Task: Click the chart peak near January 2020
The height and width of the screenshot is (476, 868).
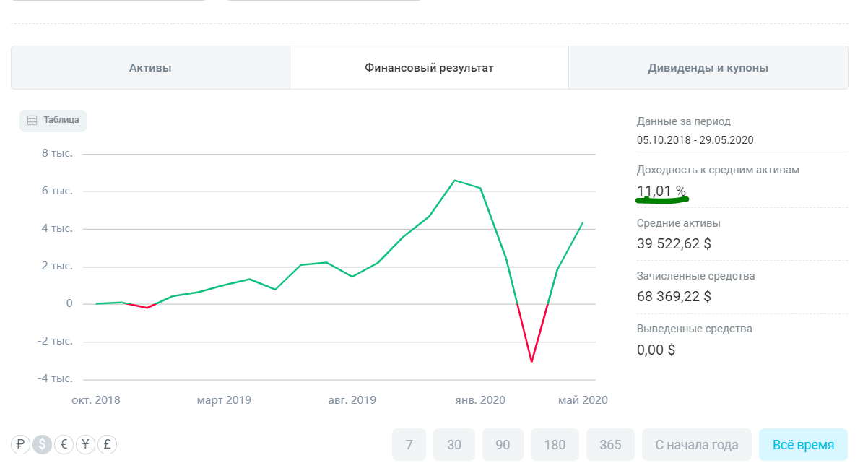Action: coord(454,180)
